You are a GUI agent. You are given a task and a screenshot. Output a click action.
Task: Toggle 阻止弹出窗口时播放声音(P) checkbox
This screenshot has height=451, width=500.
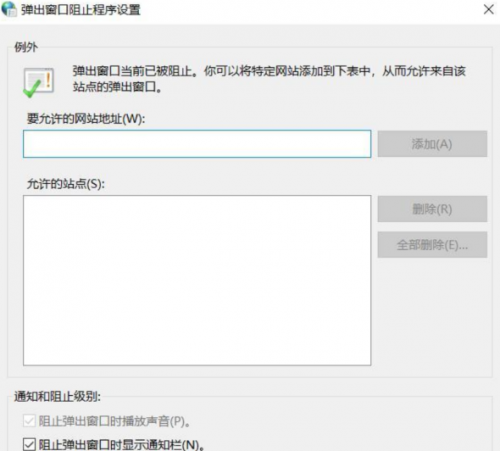tap(29, 421)
